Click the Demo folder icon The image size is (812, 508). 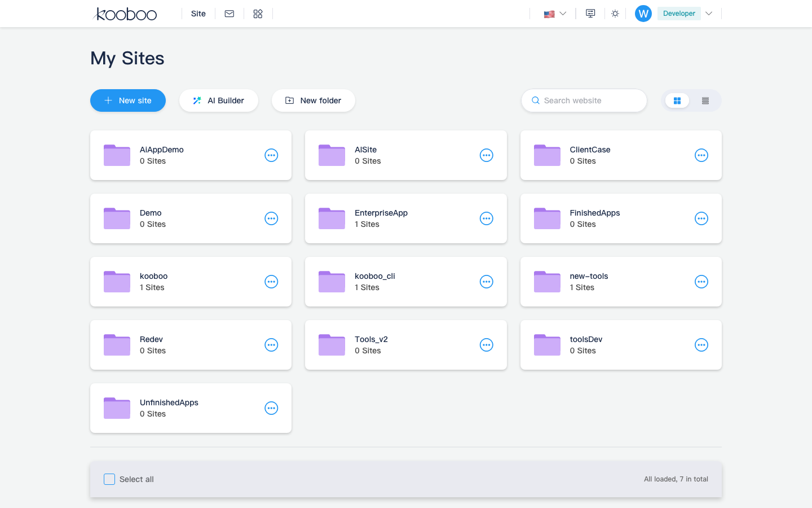coord(117,218)
